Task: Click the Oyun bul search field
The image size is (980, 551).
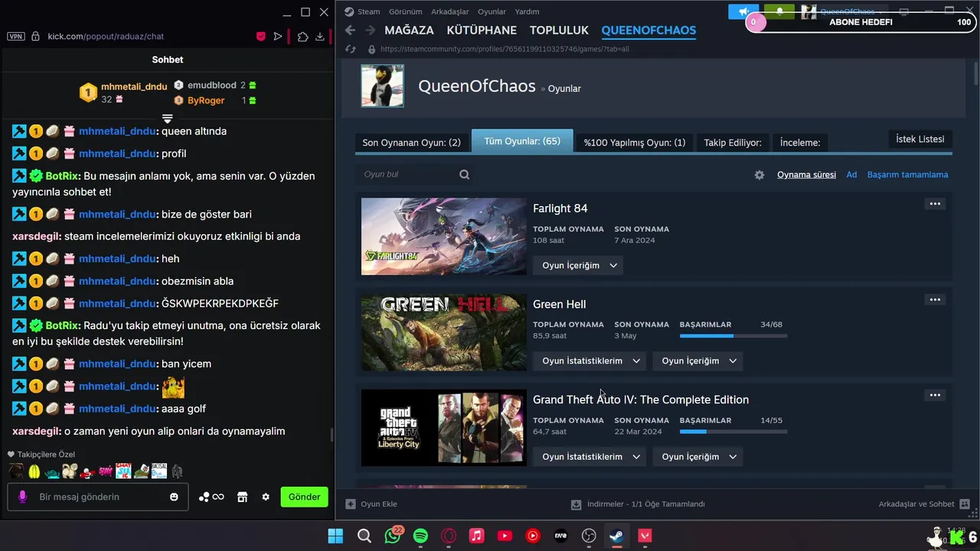Action: pyautogui.click(x=415, y=174)
